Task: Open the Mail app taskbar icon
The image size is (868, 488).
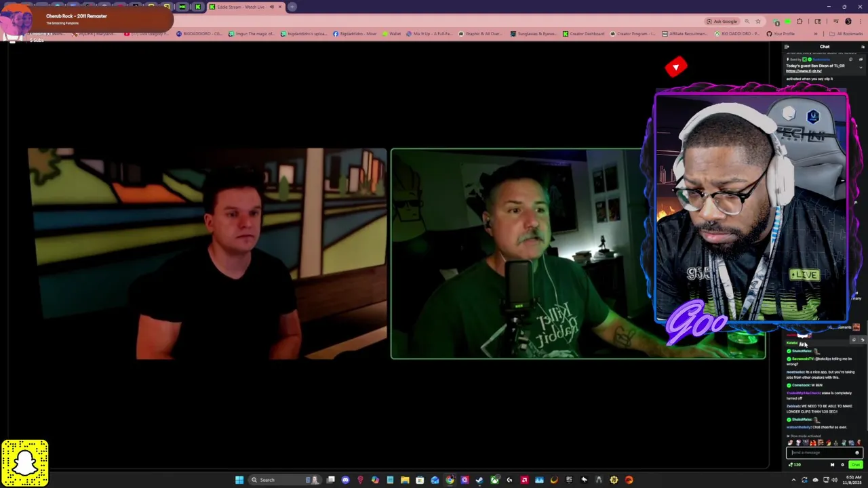Action: click(x=435, y=480)
